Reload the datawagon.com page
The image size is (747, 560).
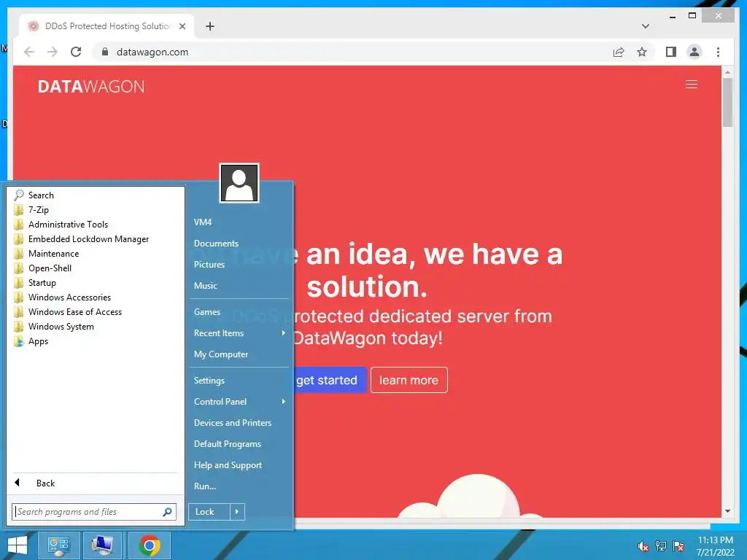click(x=76, y=52)
